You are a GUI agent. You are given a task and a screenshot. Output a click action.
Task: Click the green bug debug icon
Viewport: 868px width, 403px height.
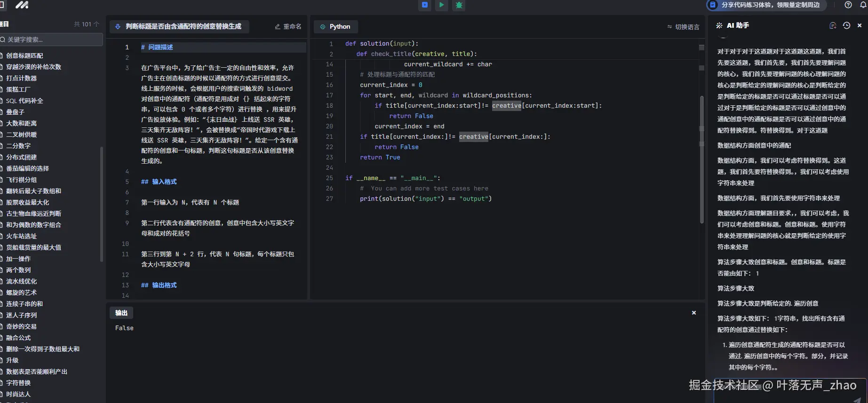459,5
